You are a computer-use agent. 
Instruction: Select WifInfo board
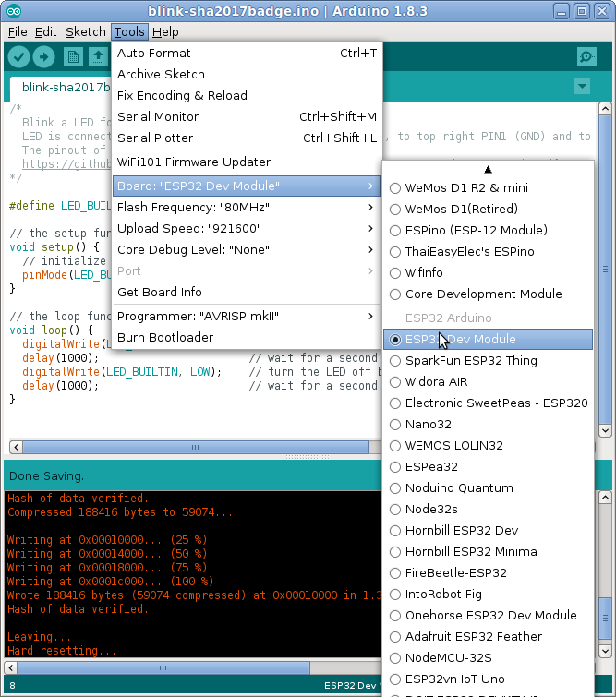tap(488, 273)
